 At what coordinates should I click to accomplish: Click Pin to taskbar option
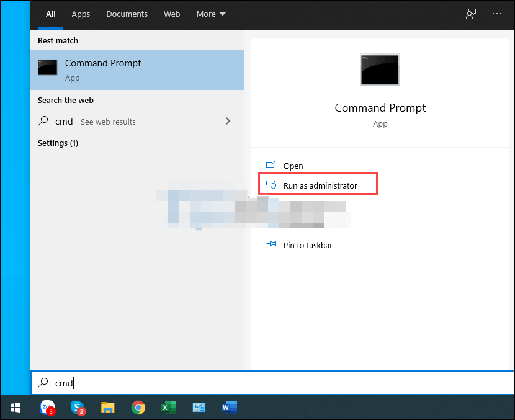pos(307,245)
